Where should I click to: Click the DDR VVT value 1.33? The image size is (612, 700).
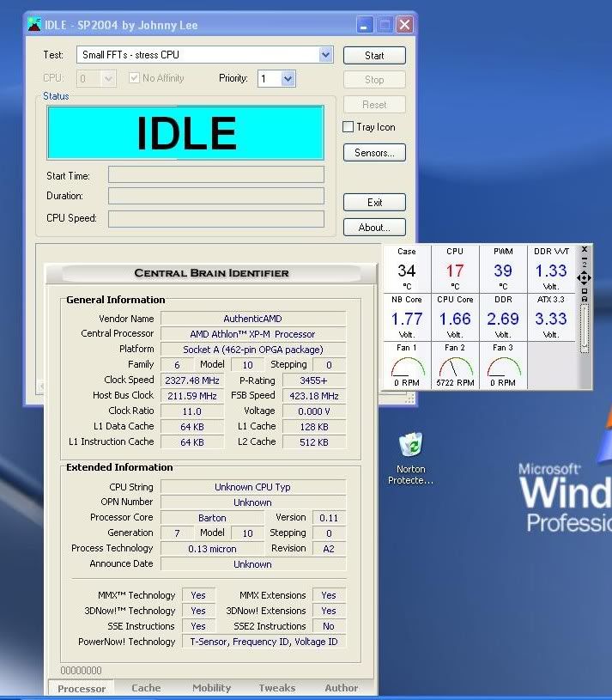pyautogui.click(x=551, y=271)
